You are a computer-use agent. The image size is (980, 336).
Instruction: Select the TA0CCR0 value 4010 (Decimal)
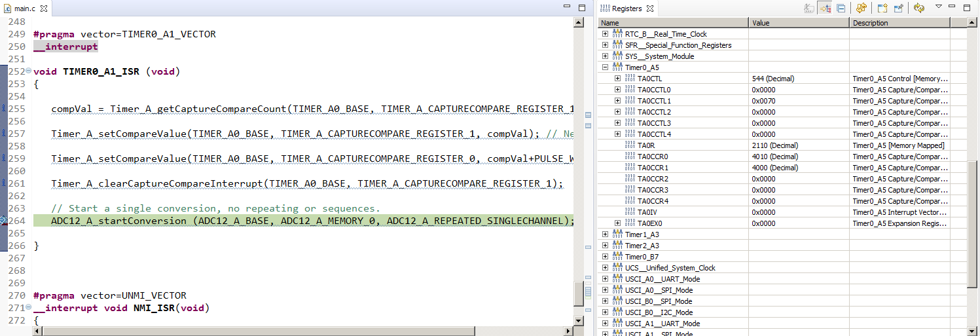click(775, 157)
